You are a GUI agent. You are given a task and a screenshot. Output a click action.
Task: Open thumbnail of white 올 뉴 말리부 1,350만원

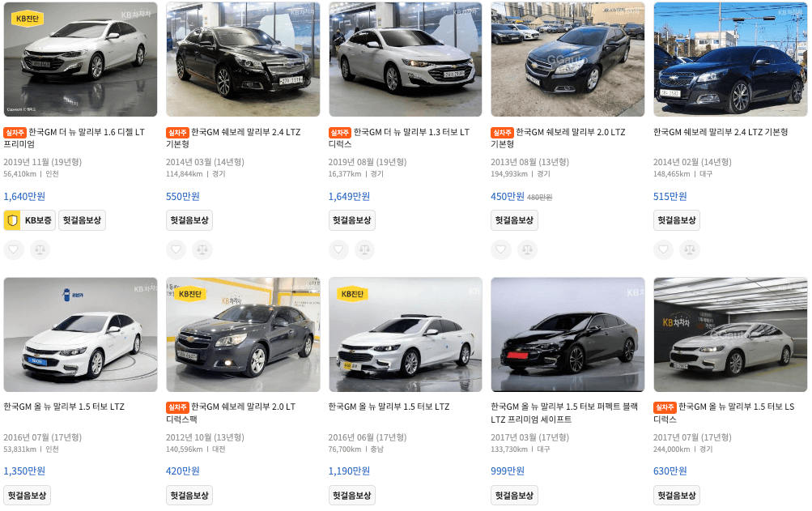pyautogui.click(x=80, y=334)
